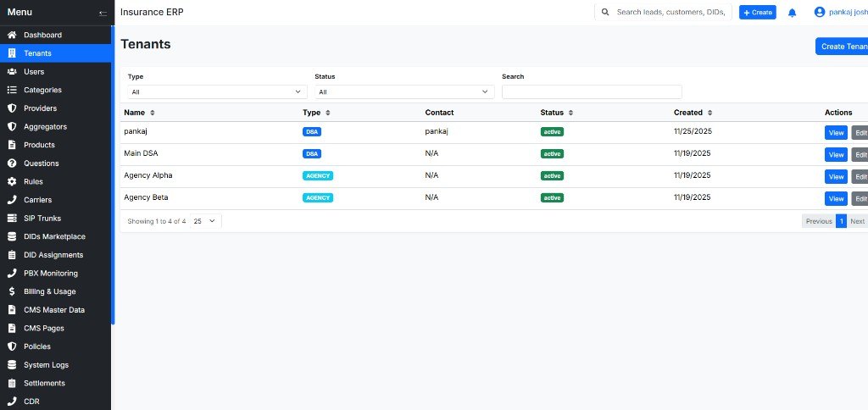Click the Policies shield icon

[x=12, y=346]
